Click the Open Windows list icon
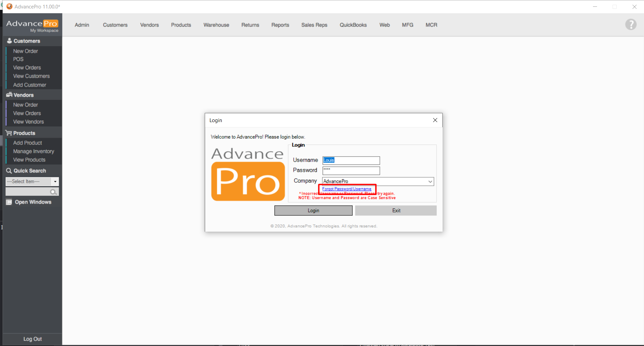 [x=9, y=202]
